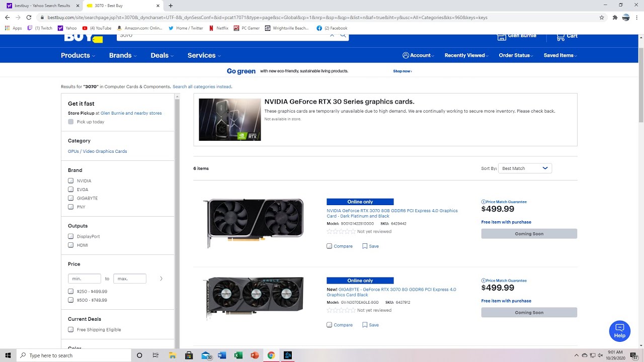Viewport: 644px width, 362px height.
Task: Expand the Products menu
Action: tap(78, 55)
